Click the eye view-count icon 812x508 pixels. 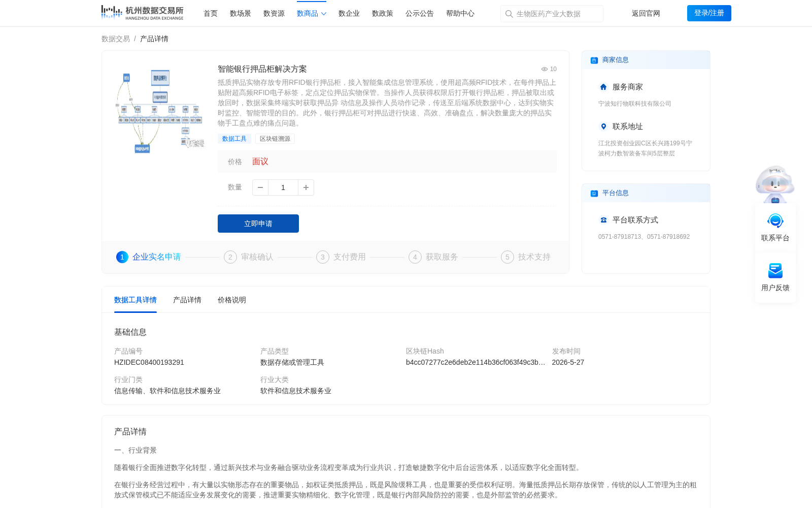(x=544, y=69)
